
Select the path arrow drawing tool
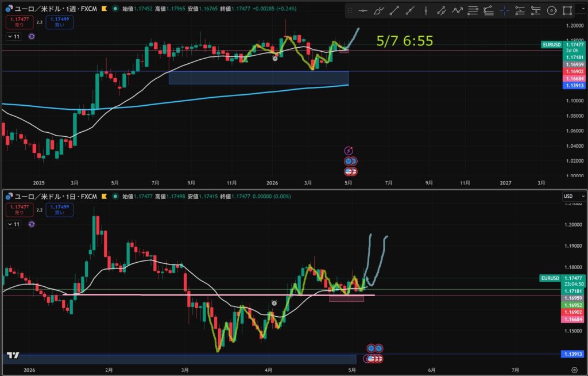tap(457, 11)
